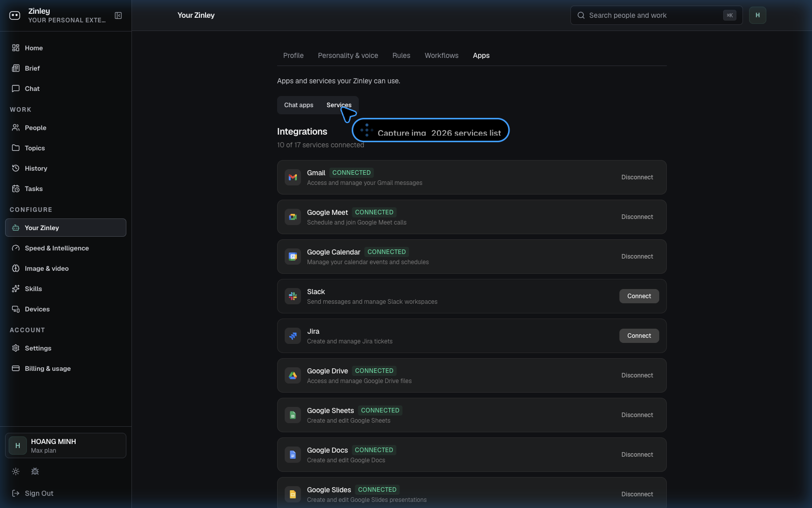The height and width of the screenshot is (508, 812).
Task: Open the Brief page
Action: (65, 68)
